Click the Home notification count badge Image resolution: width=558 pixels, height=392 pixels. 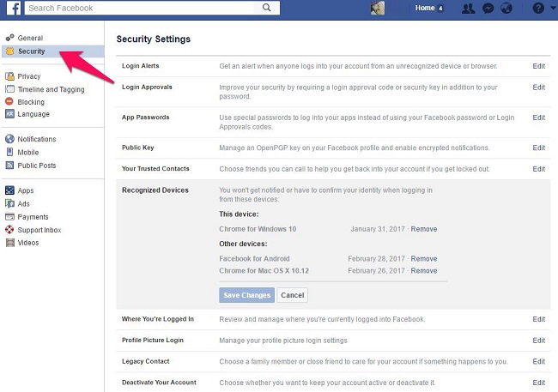(440, 9)
